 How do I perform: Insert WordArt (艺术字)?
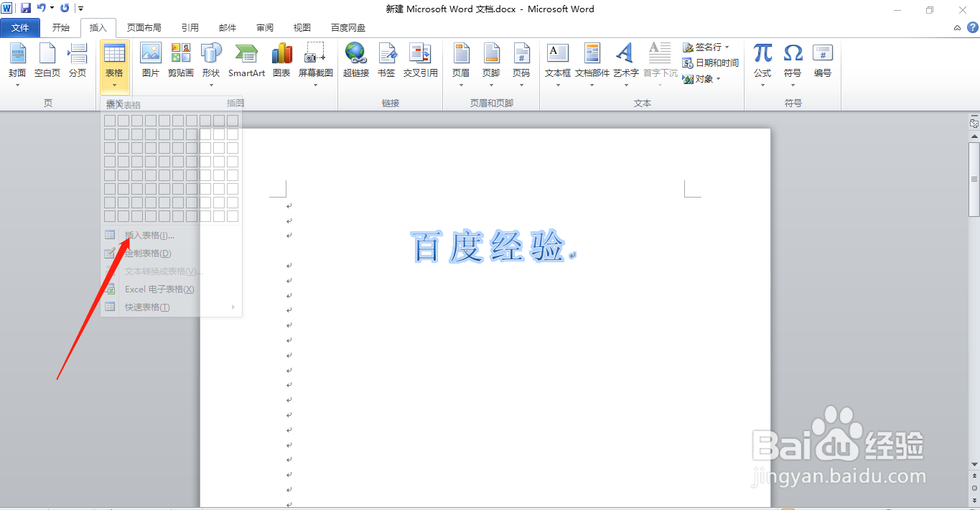pos(626,65)
